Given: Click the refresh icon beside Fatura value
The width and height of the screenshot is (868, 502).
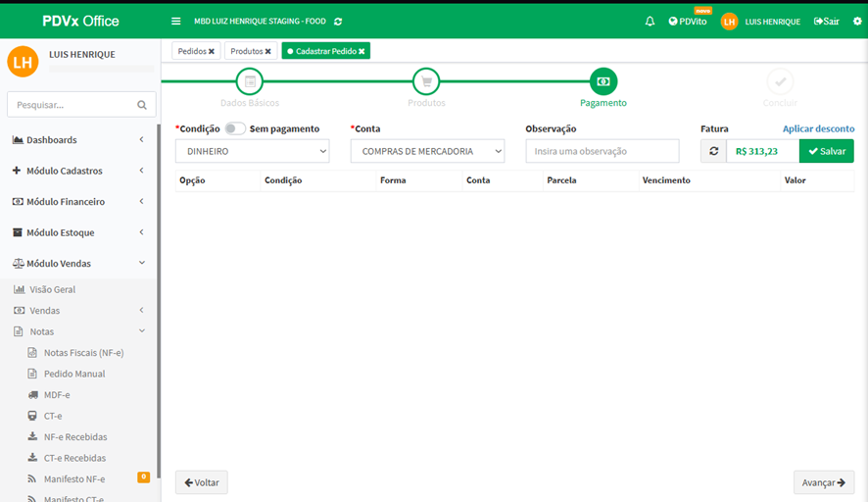Looking at the screenshot, I should [x=713, y=151].
